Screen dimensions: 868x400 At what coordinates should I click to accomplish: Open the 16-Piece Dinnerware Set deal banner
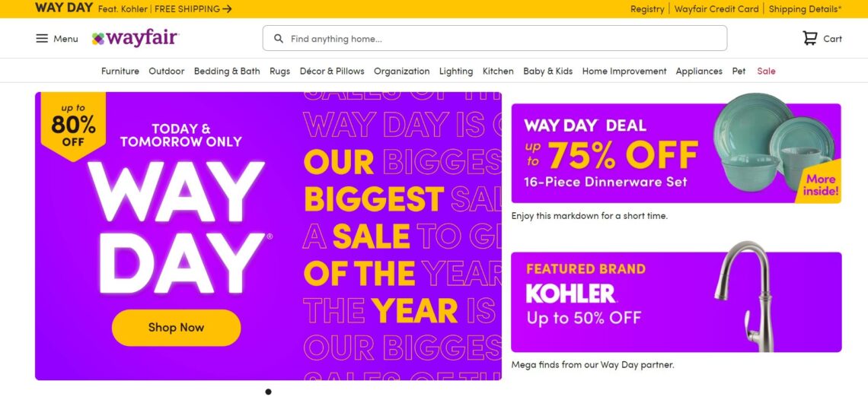(x=675, y=154)
